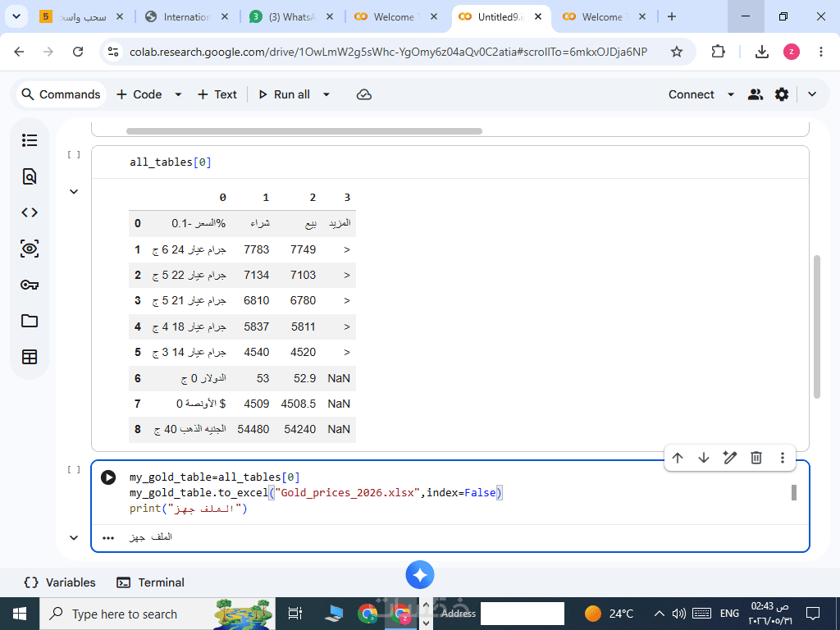Run the my_gold_table cell
This screenshot has width=840, height=630.
(x=108, y=477)
